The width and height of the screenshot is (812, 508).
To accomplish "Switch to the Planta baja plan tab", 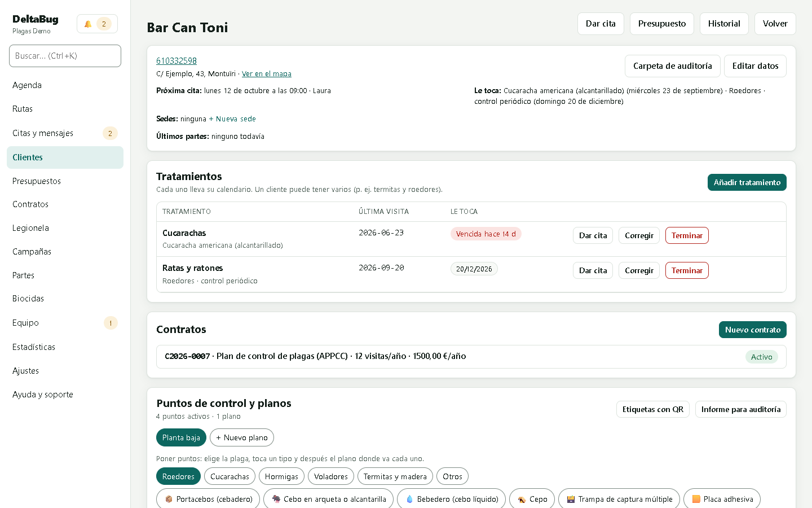I will click(x=181, y=437).
